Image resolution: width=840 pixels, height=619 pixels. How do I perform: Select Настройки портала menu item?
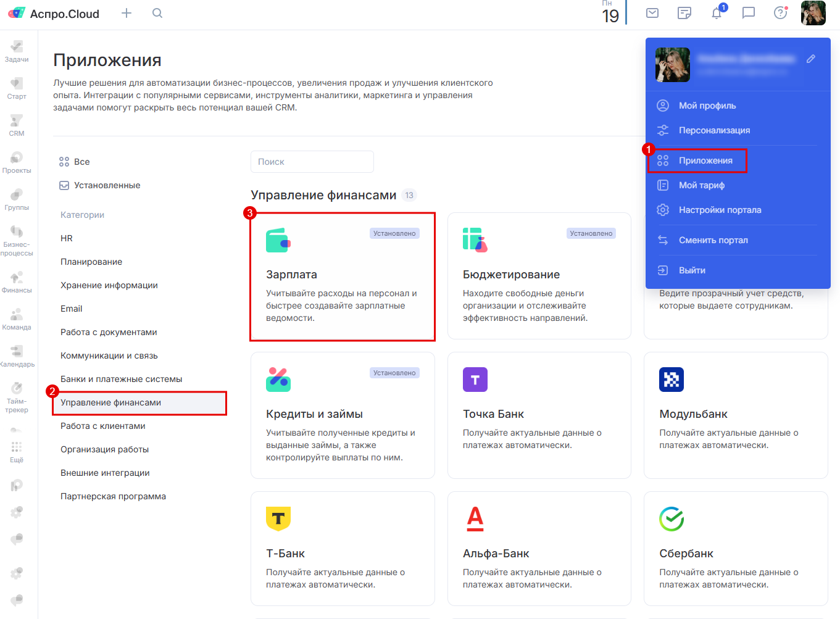pos(720,210)
